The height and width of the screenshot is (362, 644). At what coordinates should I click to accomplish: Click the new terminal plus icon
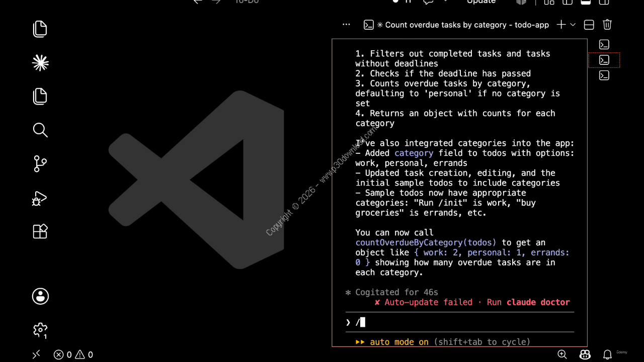561,25
